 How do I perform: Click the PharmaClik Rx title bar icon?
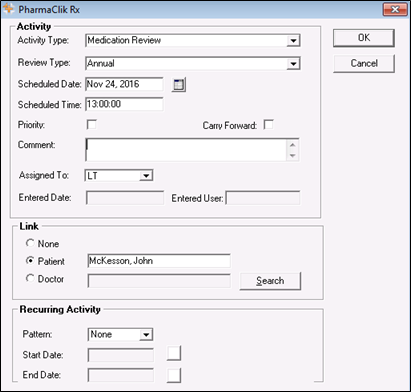(x=8, y=9)
